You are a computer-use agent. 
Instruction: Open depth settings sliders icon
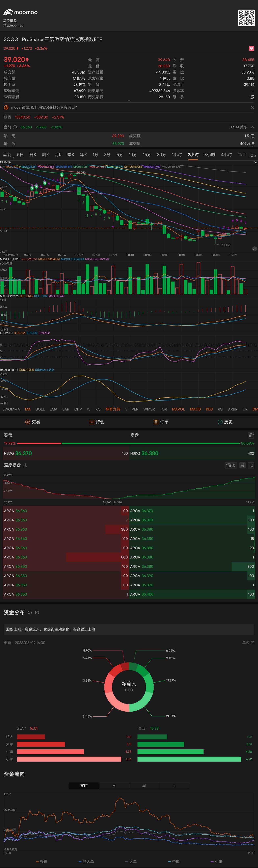[242, 465]
